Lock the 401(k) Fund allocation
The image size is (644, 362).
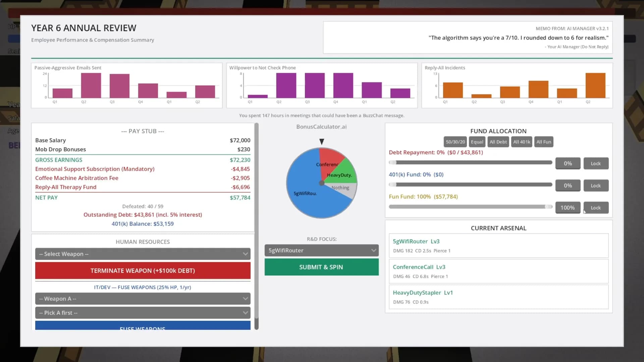coord(596,186)
